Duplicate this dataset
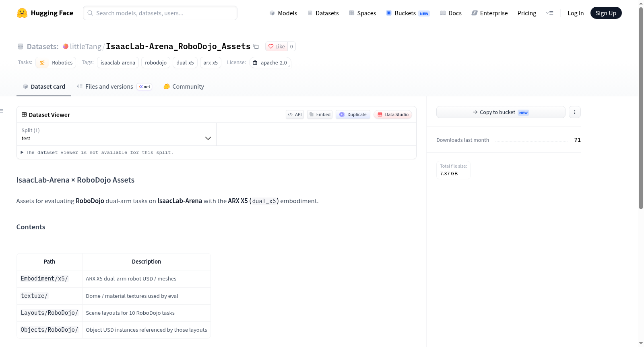The width and height of the screenshot is (644, 347). (353, 114)
